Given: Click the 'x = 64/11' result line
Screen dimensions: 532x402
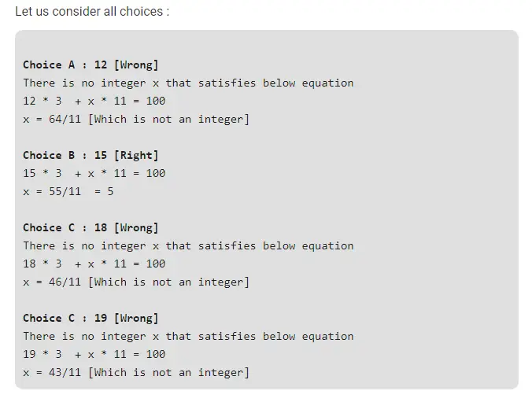Looking at the screenshot, I should tap(135, 119).
